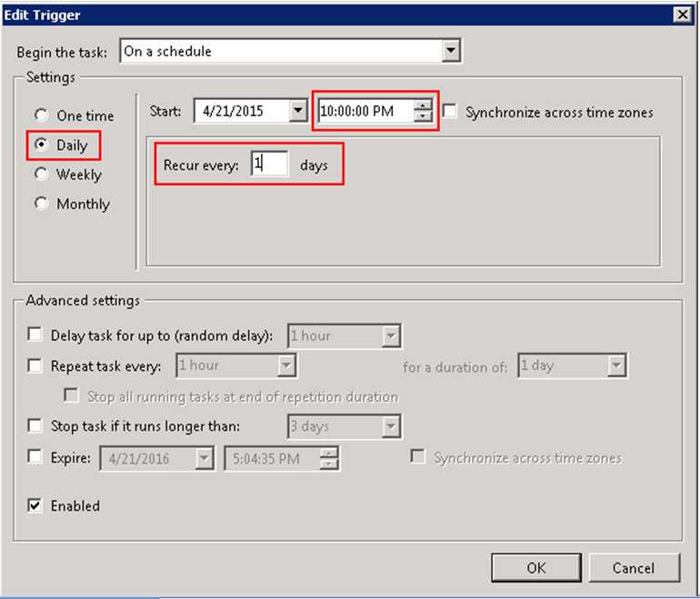Click the start time field 10:00:00 PM
700x599 pixels.
coord(365,110)
